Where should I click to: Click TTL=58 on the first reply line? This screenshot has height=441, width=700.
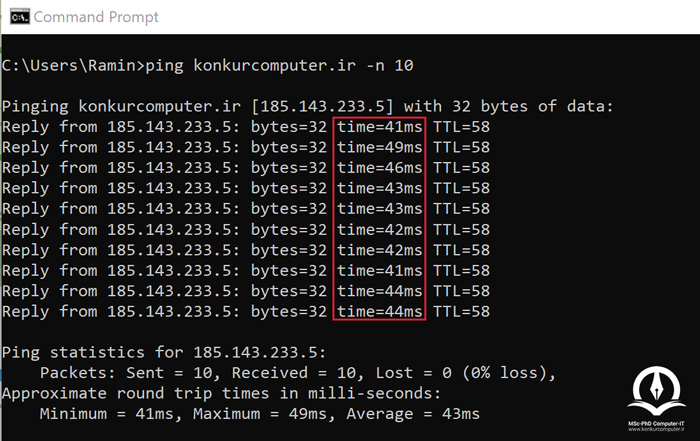pos(462,127)
